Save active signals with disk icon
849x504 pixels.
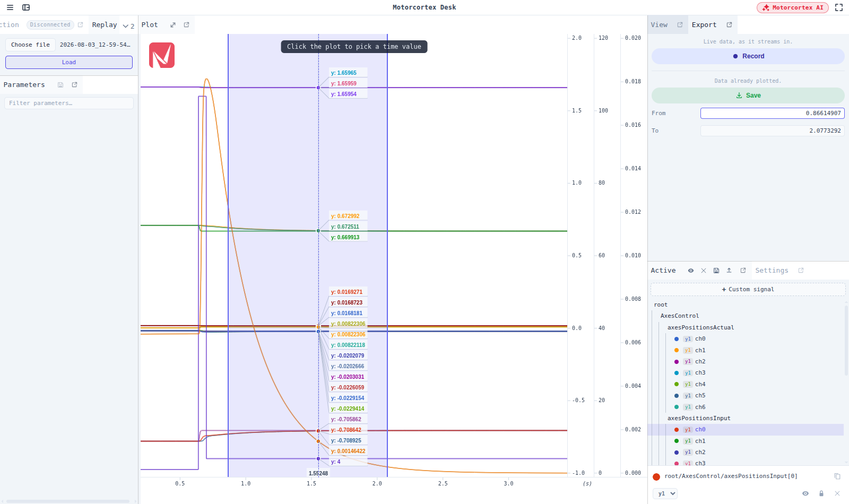click(716, 271)
